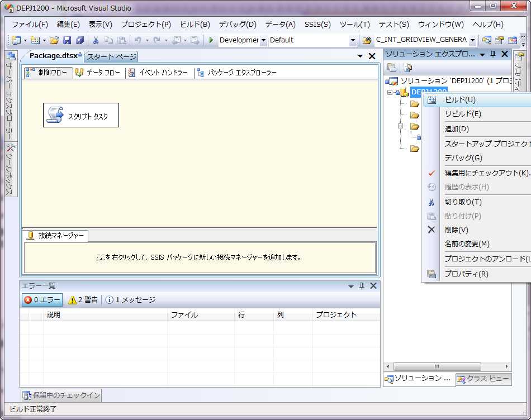Viewport: 531px width, 420px height.
Task: Select the 接続マネージャー tab
Action: coord(55,236)
